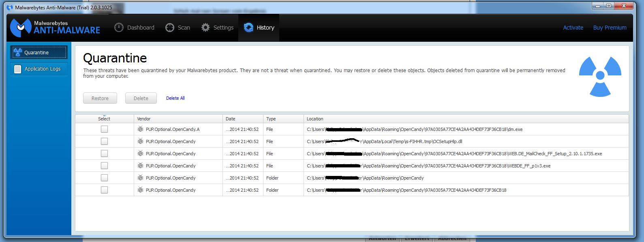Viewport: 644px width, 242px height.
Task: Click the title bar Malwarebytes app icon
Action: [x=10, y=7]
